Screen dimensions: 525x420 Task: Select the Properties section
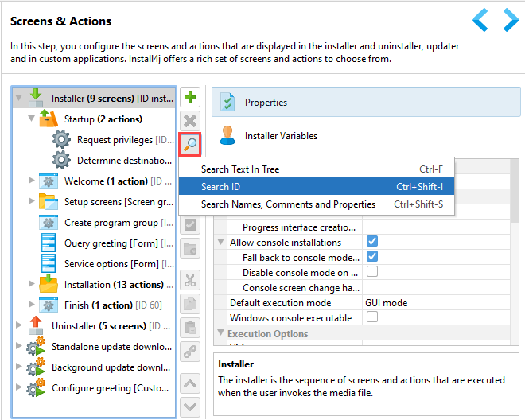pyautogui.click(x=366, y=102)
